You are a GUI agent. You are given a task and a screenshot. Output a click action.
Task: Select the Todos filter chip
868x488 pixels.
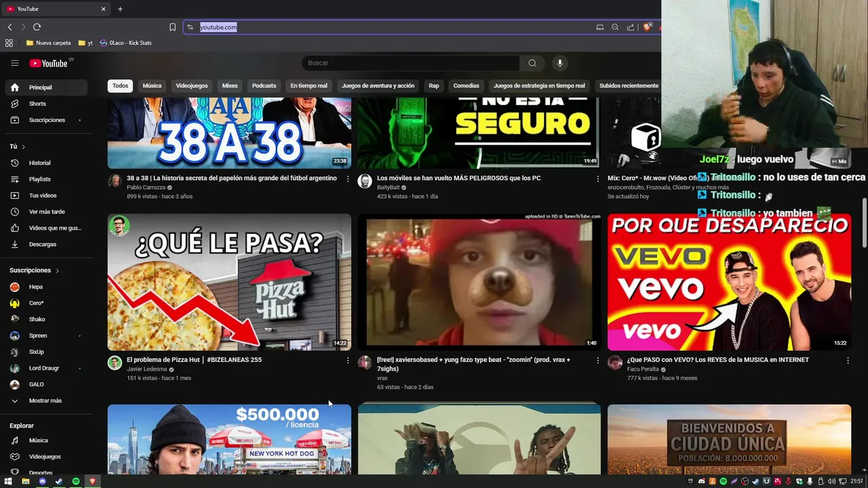tap(120, 86)
